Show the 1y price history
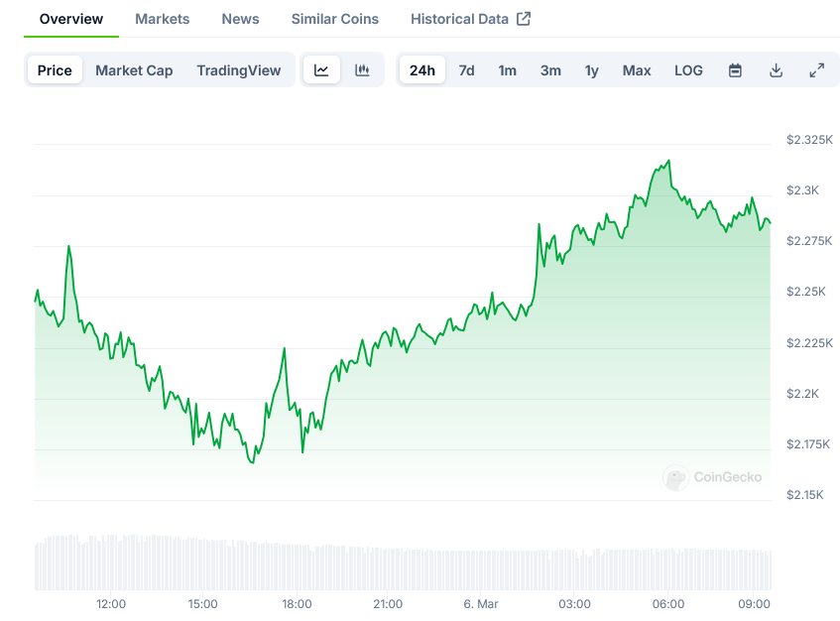840x621 pixels. click(x=591, y=70)
